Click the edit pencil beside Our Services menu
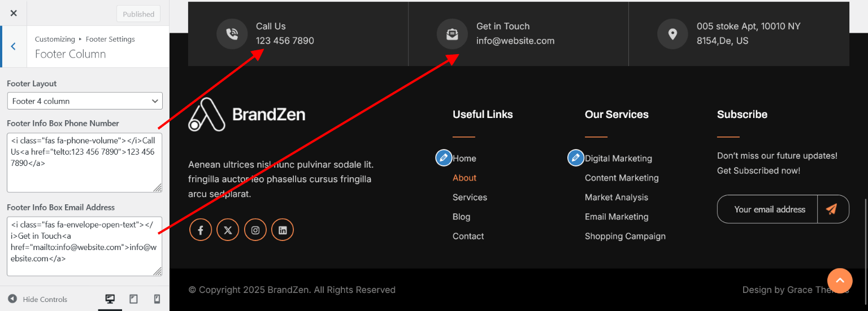 click(575, 157)
